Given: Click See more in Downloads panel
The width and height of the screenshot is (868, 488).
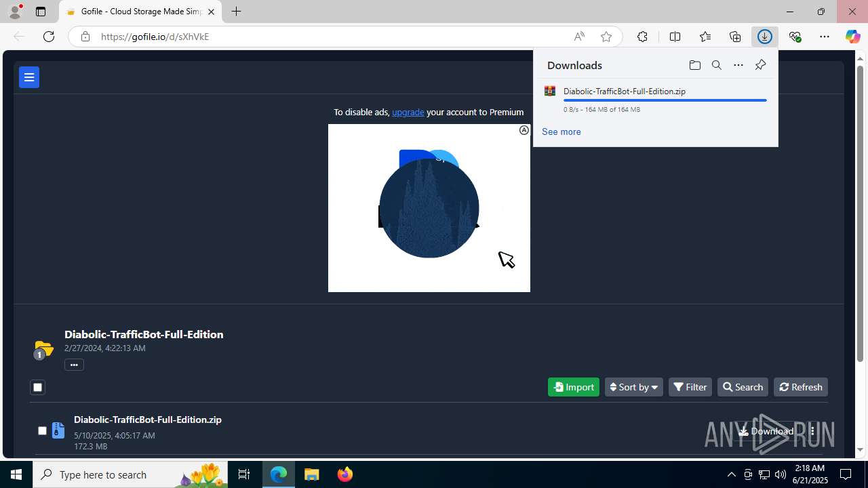Looking at the screenshot, I should coord(561,131).
